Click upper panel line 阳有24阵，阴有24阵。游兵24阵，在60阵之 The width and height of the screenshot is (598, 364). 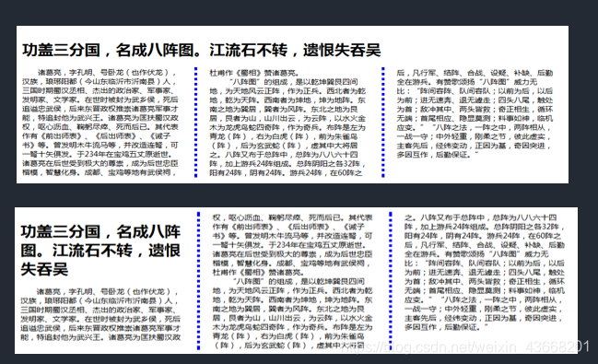[286, 173]
